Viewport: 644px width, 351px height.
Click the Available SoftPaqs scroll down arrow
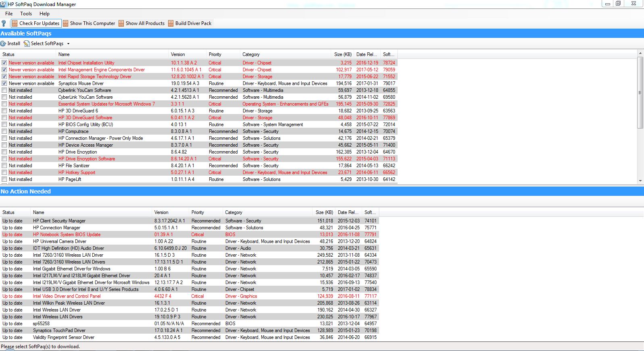640,181
